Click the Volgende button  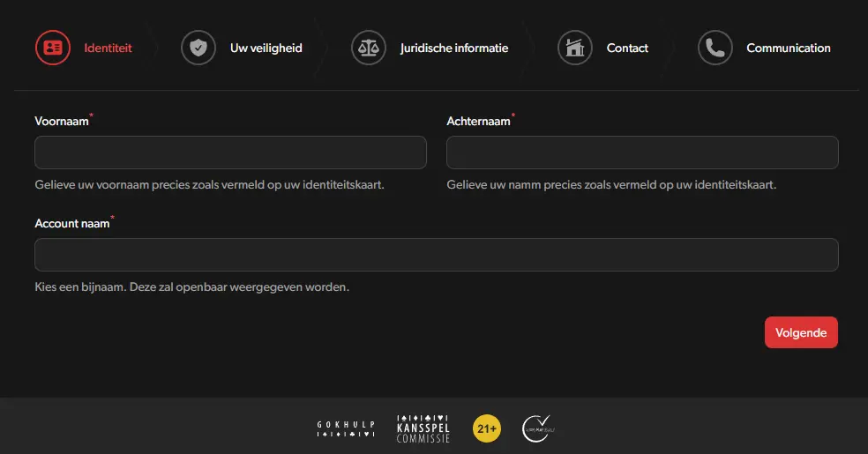coord(801,332)
